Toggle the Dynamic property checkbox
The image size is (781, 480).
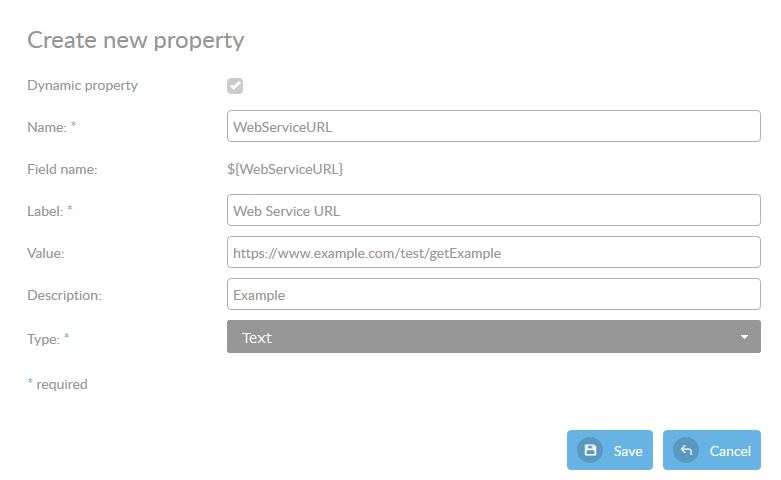click(x=235, y=86)
